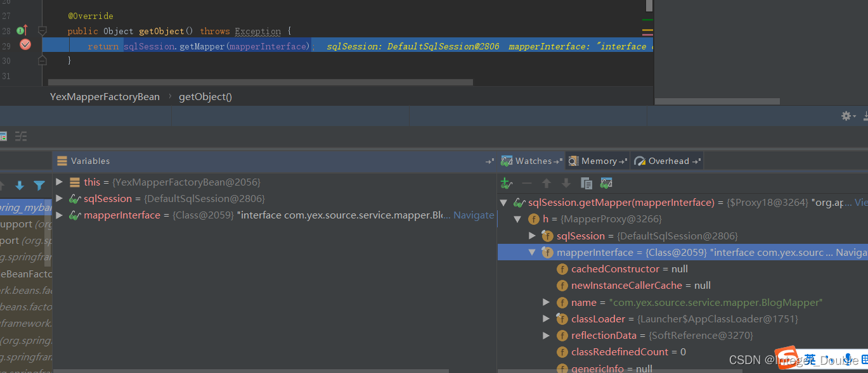Collapse the mapperInterface field in Watches

533,252
